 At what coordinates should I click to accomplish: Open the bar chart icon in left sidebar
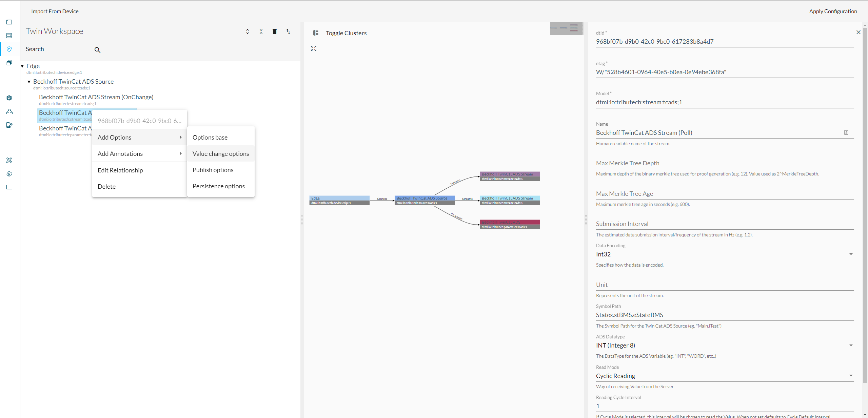click(x=9, y=187)
